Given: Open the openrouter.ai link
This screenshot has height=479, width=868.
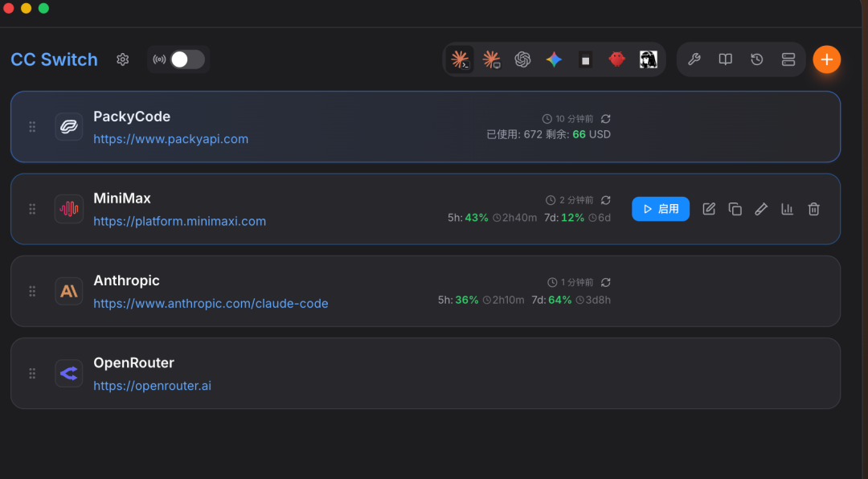Looking at the screenshot, I should point(152,386).
